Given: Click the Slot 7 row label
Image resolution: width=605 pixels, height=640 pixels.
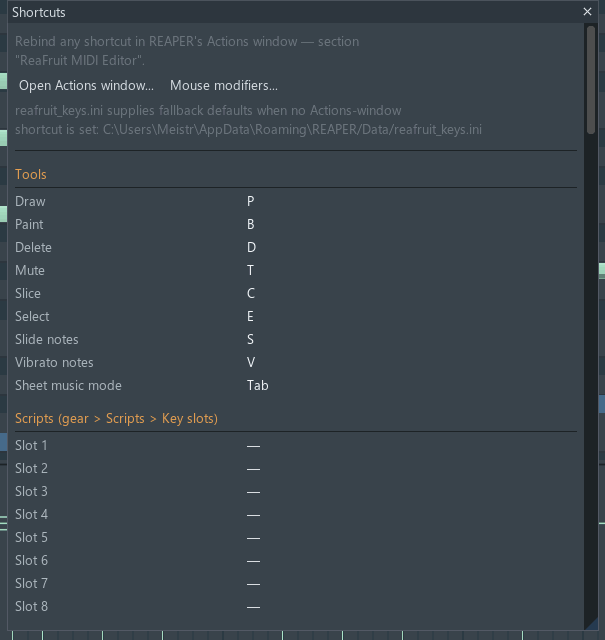Looking at the screenshot, I should (x=31, y=584).
